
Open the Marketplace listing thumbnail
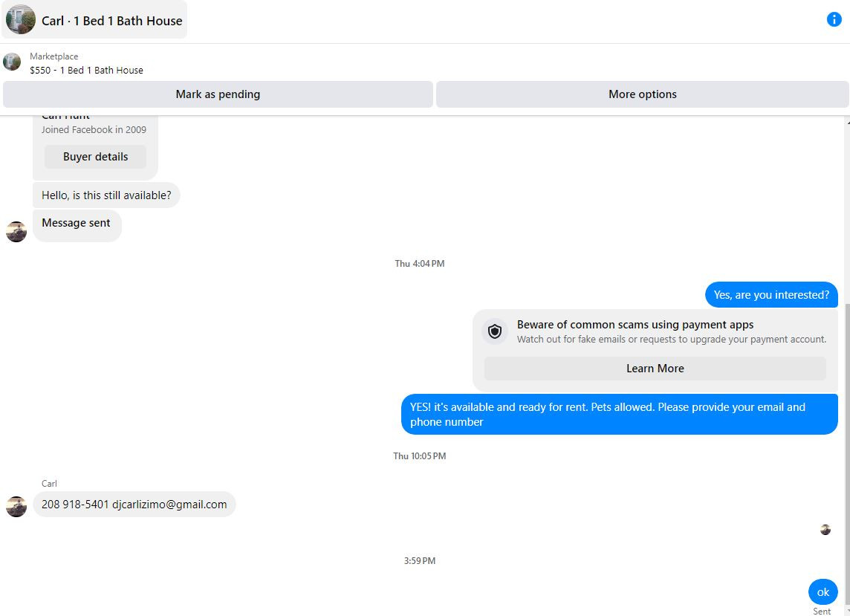[12, 62]
